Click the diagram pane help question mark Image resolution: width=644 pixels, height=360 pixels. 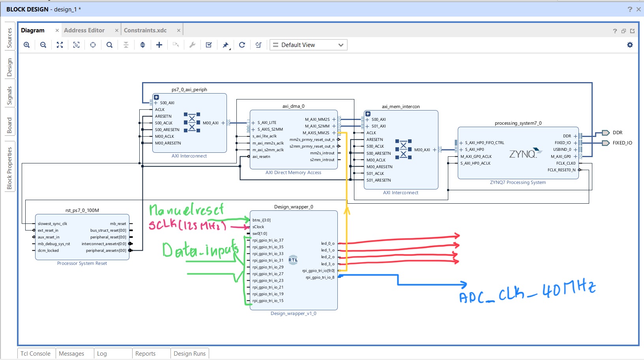615,31
